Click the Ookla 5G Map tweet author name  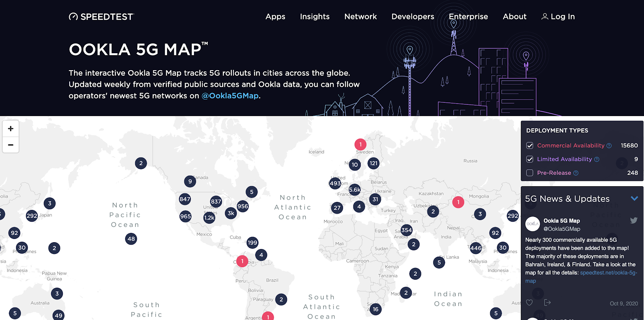pyautogui.click(x=561, y=220)
